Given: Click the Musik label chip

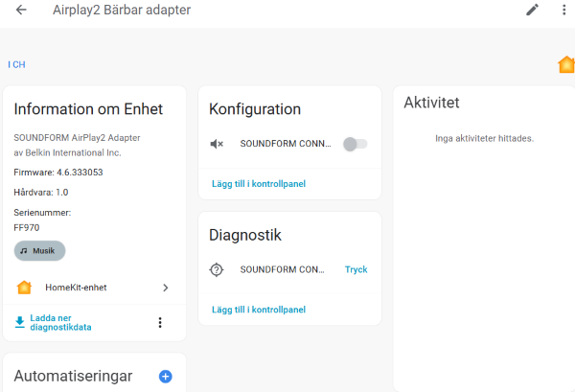Looking at the screenshot, I should (40, 250).
